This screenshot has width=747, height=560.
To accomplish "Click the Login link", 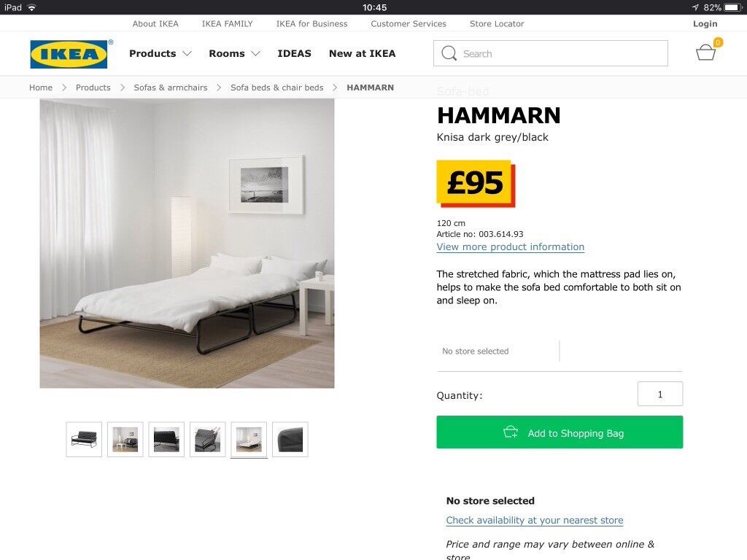I will point(705,24).
